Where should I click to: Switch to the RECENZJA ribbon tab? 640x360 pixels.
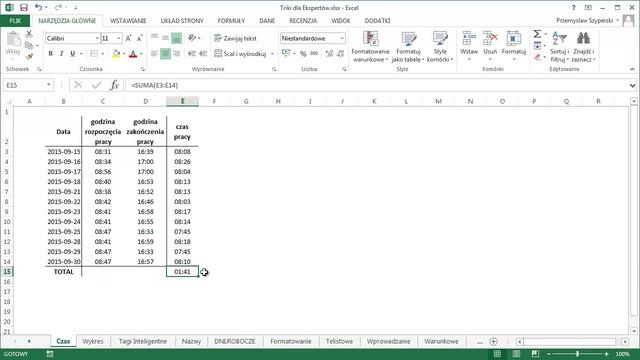pyautogui.click(x=303, y=20)
